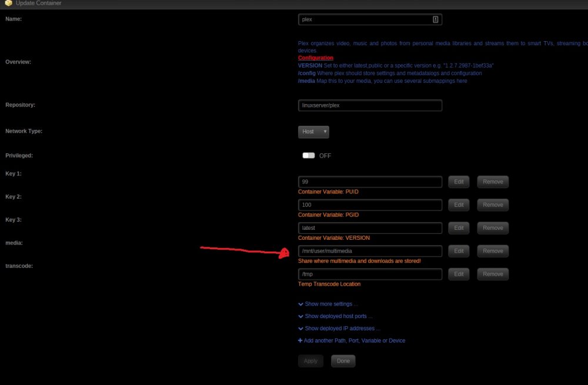The width and height of the screenshot is (588, 385).
Task: Remove the PGID variable
Action: 493,205
